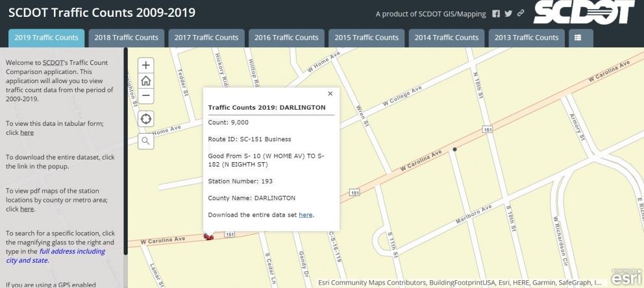Zoom out of the map

click(146, 96)
